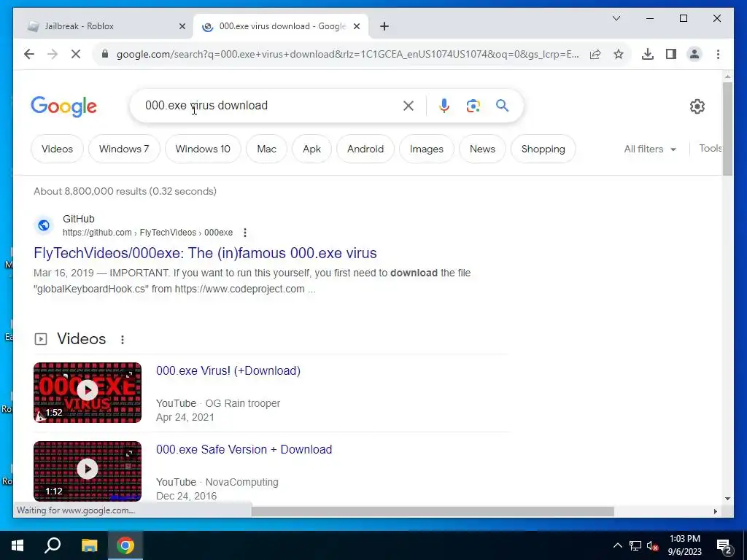Expand the All filters dropdown

pyautogui.click(x=650, y=149)
